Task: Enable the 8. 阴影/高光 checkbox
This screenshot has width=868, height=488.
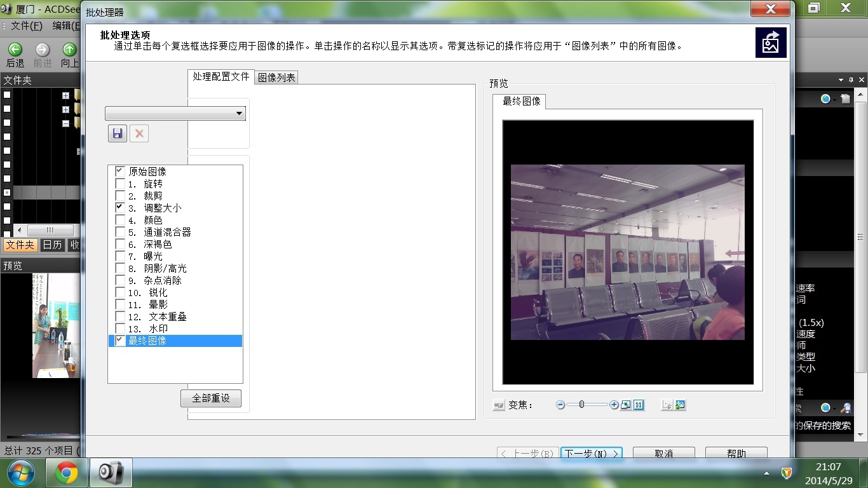Action: [x=120, y=268]
